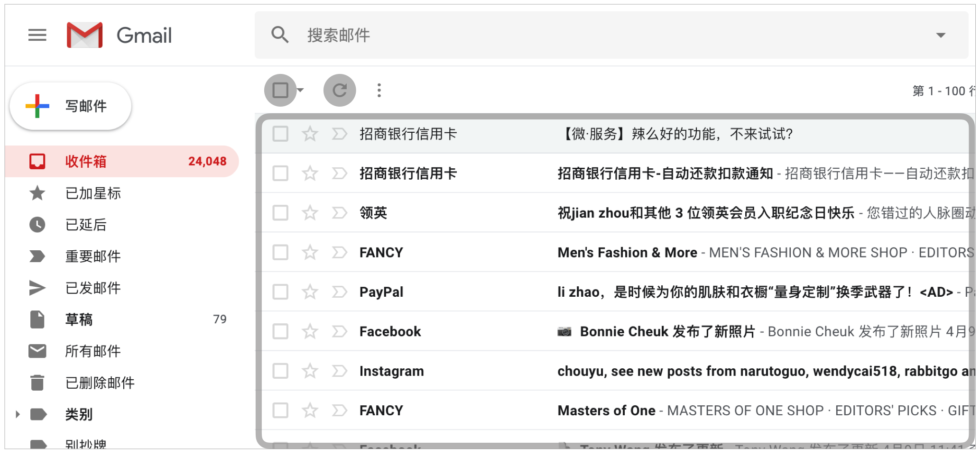The image size is (980, 456).
Task: Select checkbox for Instagram email
Action: coord(280,371)
